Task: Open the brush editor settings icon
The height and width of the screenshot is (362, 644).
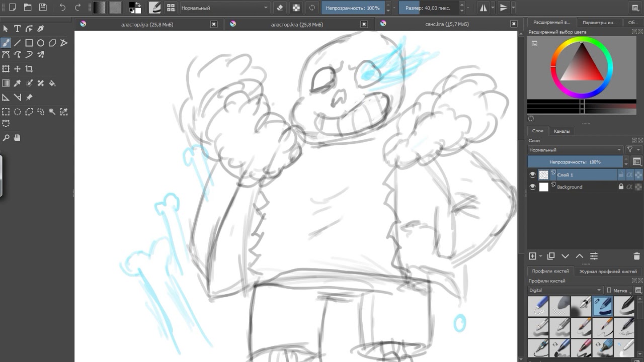Action: 155,8
